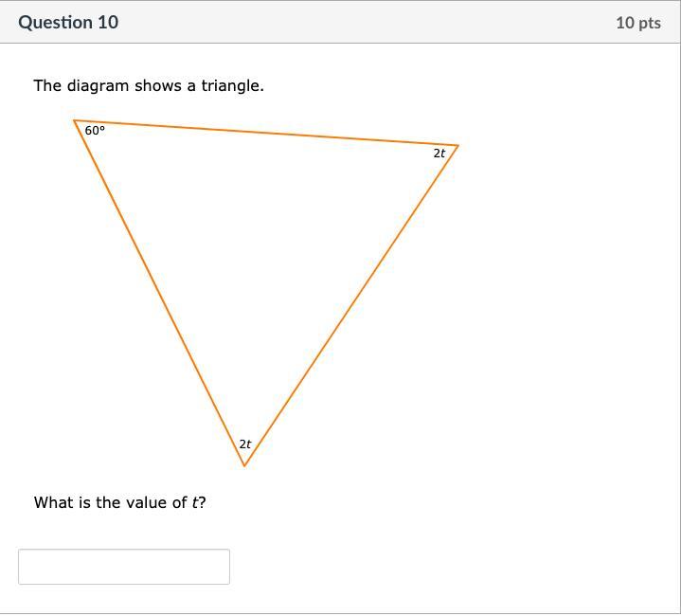Click the Question 10 heading
Image resolution: width=681 pixels, height=616 pixels.
tap(68, 22)
